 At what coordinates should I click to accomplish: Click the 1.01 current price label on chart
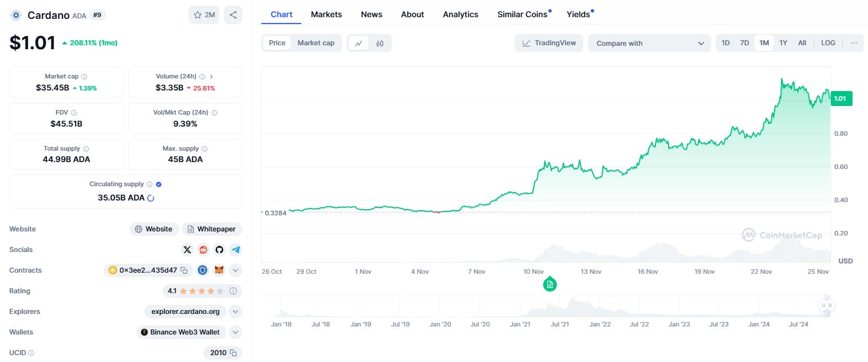[840, 99]
